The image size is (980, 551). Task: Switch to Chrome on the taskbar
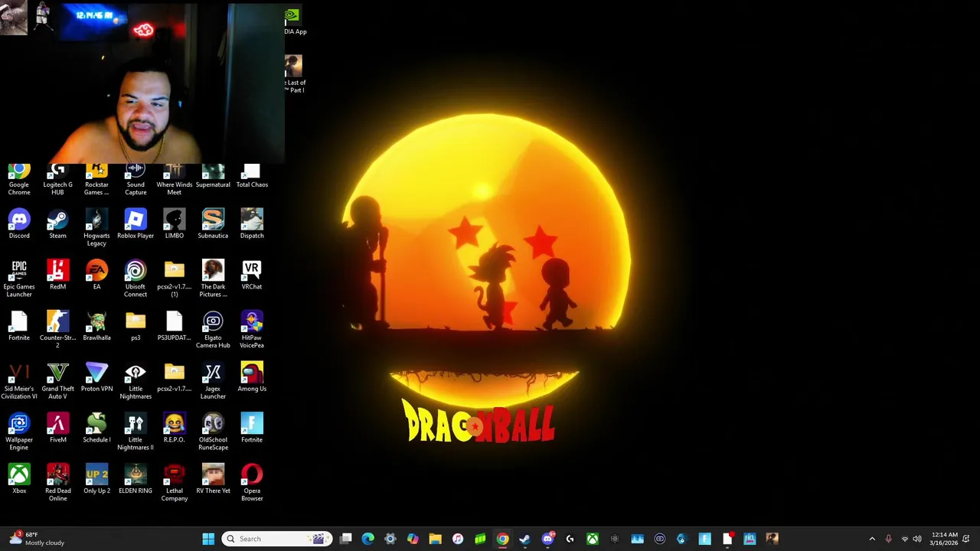point(502,539)
